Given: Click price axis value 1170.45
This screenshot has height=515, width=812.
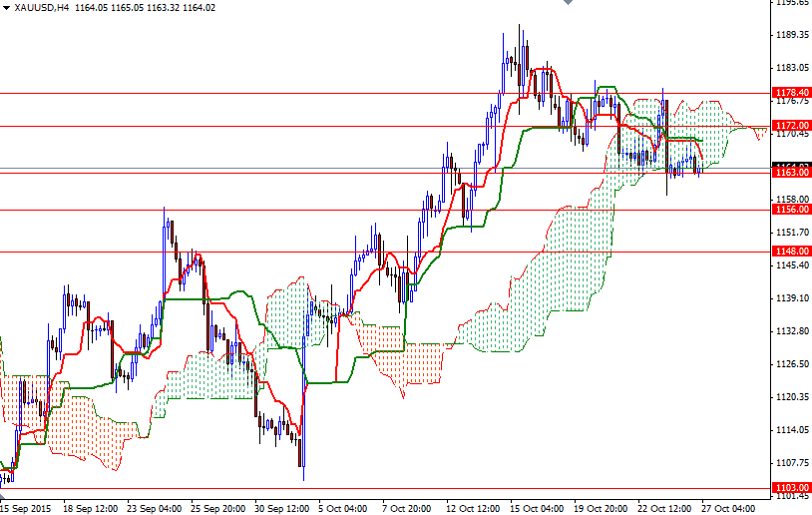Looking at the screenshot, I should coord(792,134).
